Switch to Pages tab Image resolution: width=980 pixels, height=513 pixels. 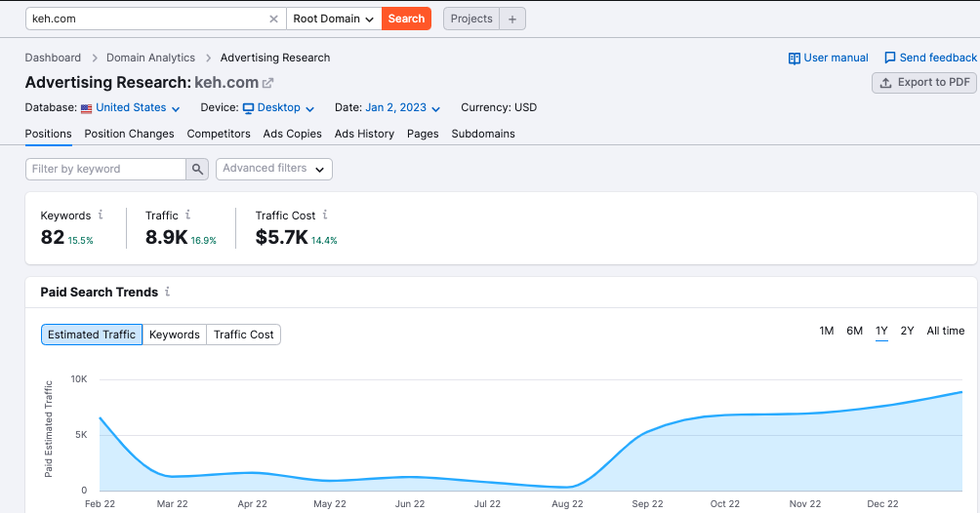(423, 134)
